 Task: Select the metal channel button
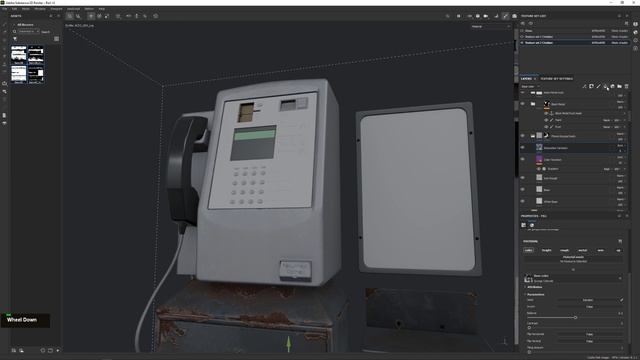tap(582, 250)
